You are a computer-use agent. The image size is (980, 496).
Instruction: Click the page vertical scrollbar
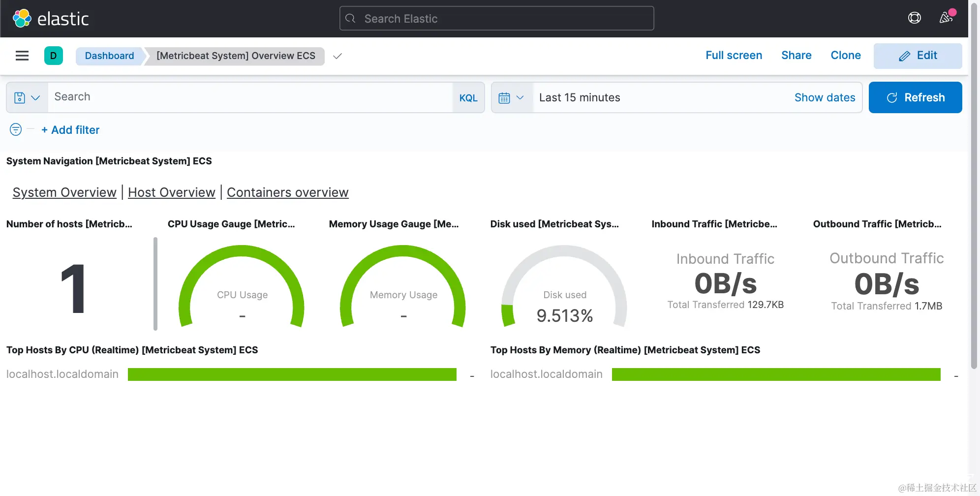click(974, 187)
